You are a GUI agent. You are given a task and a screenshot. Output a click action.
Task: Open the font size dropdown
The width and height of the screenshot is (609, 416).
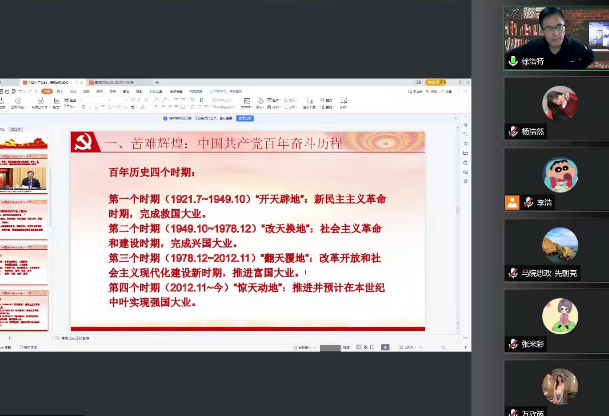pos(120,100)
